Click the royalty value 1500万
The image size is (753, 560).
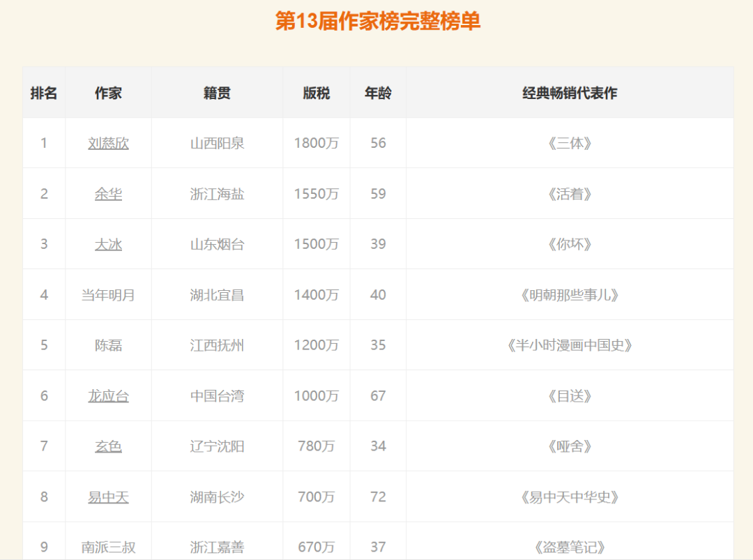(317, 245)
